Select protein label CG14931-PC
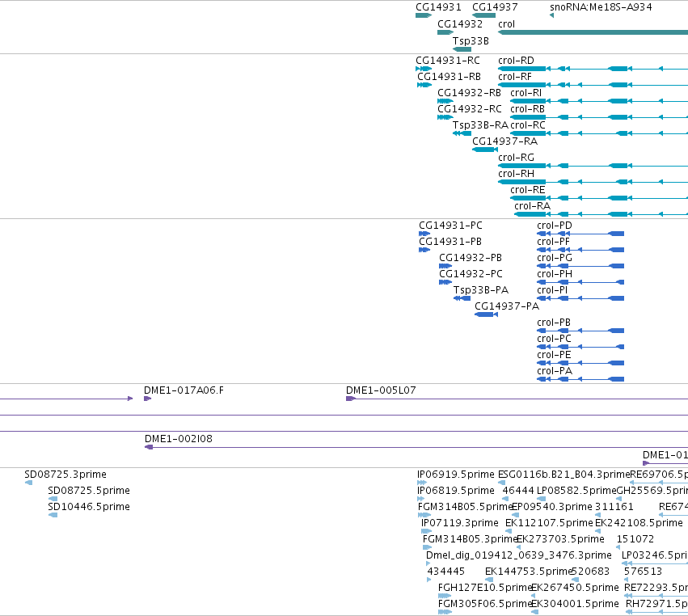 coord(450,225)
